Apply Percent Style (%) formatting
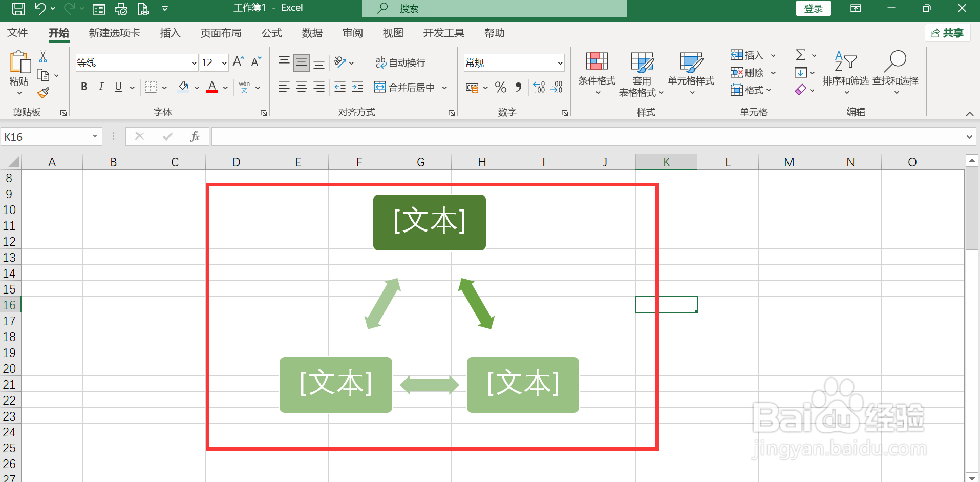Screen dimensions: 980x482 coord(500,87)
